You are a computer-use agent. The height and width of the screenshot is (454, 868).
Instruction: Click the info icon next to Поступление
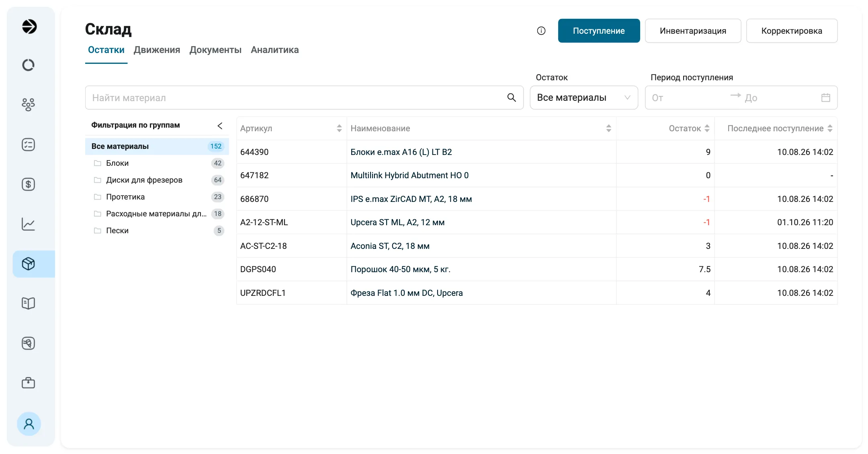tap(541, 31)
